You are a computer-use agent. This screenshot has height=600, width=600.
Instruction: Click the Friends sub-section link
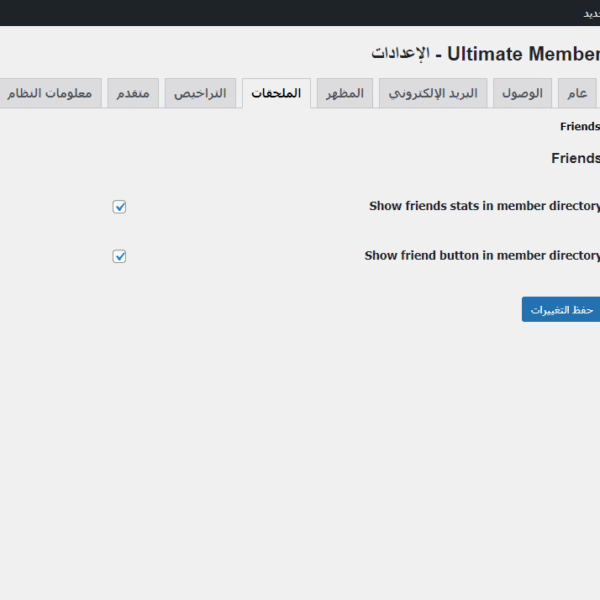point(580,126)
